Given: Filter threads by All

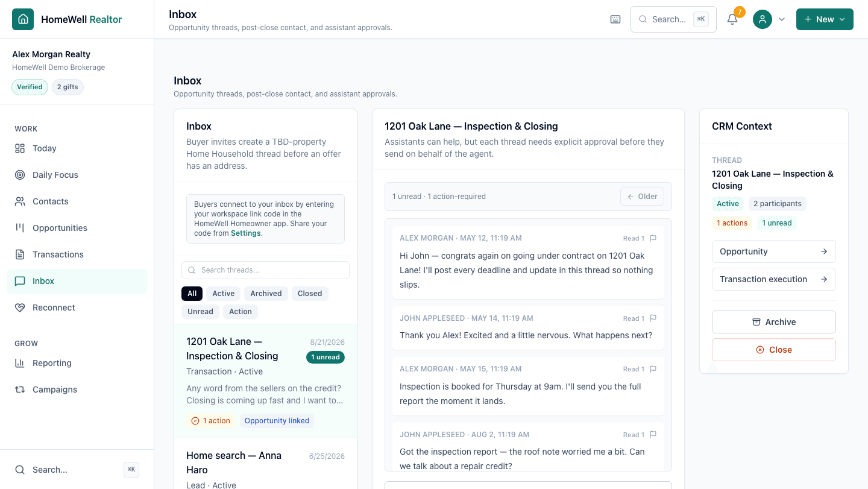Looking at the screenshot, I should [x=192, y=294].
